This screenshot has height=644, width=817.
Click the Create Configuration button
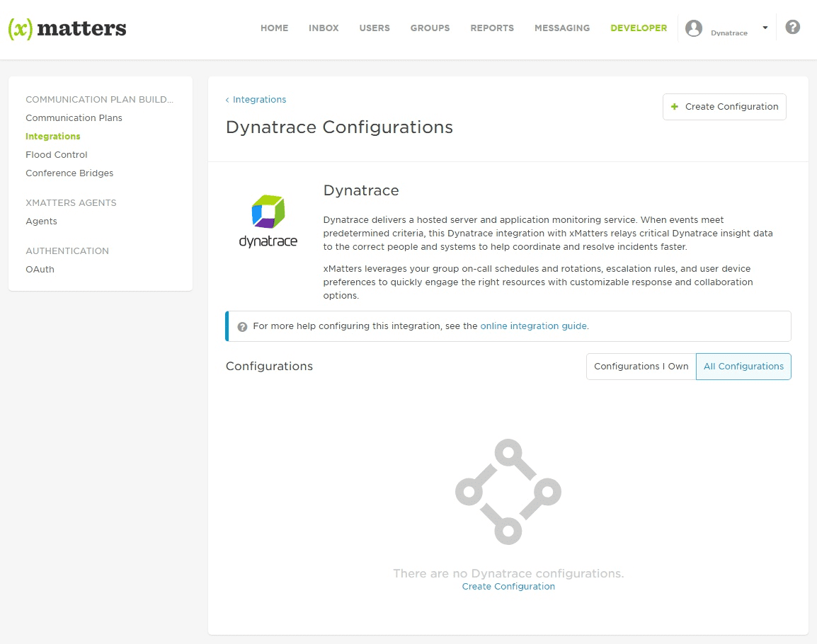click(724, 106)
